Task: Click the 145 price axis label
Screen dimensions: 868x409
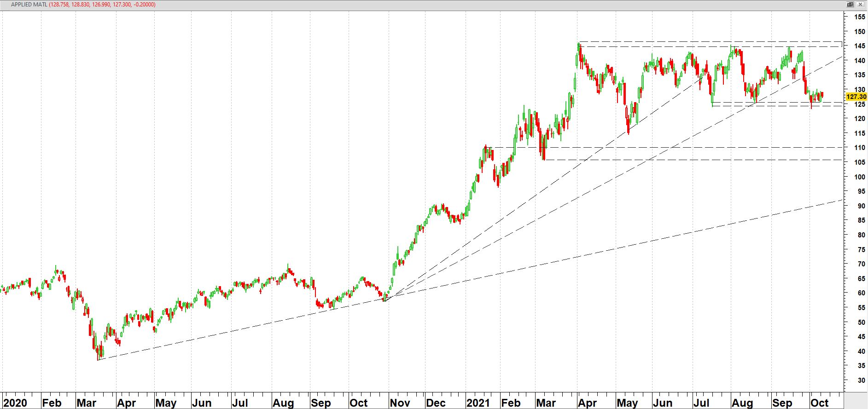Action: click(x=859, y=46)
